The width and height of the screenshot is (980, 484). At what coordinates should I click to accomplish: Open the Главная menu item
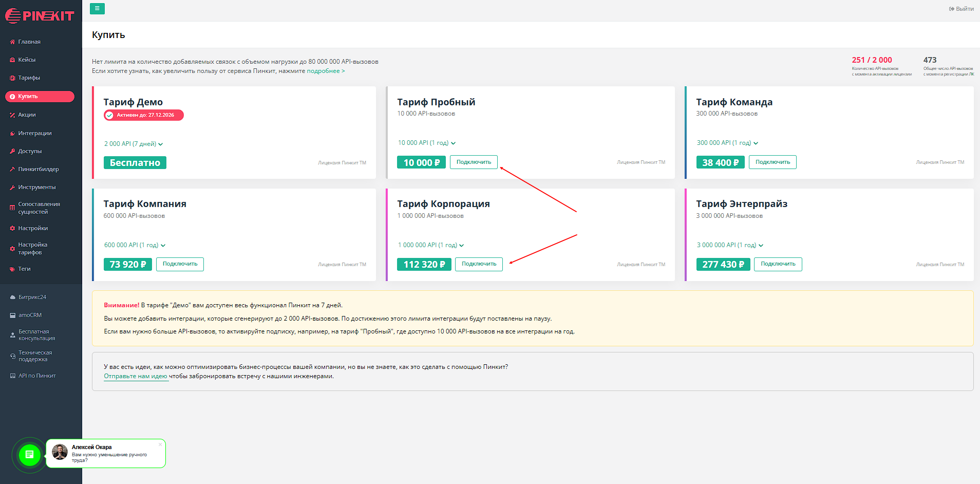(29, 42)
